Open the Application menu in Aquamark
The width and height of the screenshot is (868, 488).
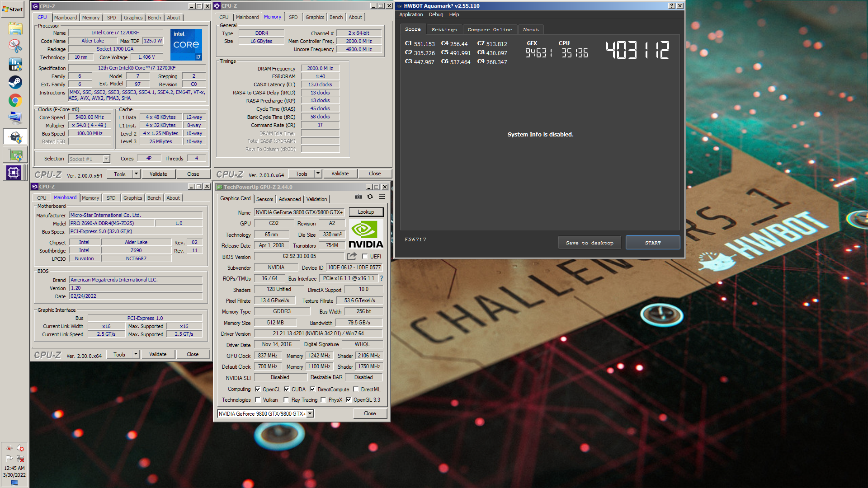(411, 14)
